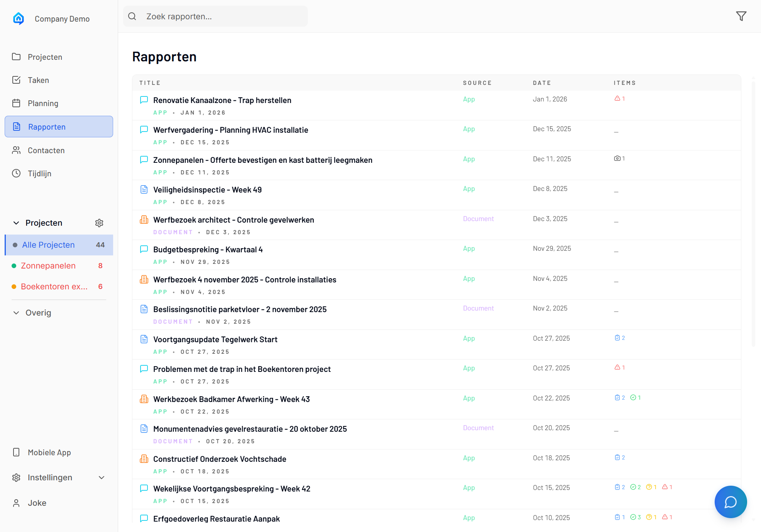Click the search magnifier icon
The image size is (761, 532).
coord(132,16)
